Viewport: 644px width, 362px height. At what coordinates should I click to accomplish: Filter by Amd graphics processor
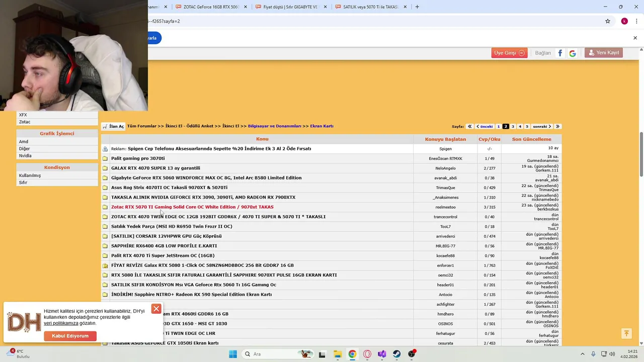point(24,142)
